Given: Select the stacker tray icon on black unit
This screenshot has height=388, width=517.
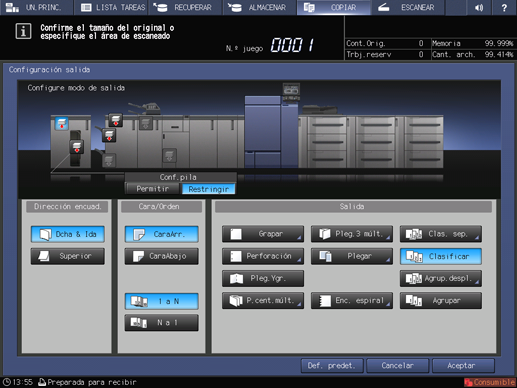Looking at the screenshot, I should click(77, 147).
